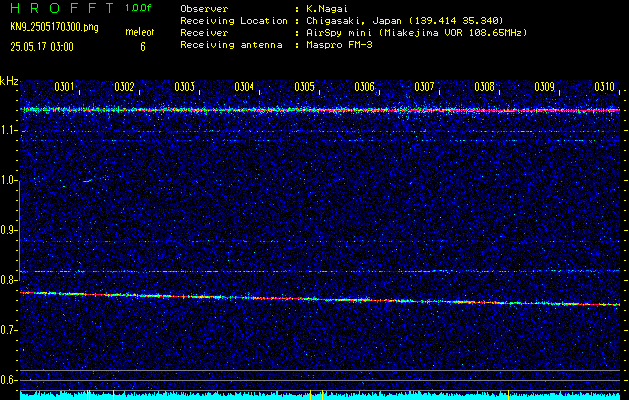
Task: Click the 0.8 frequency axis label
Action: [7, 280]
